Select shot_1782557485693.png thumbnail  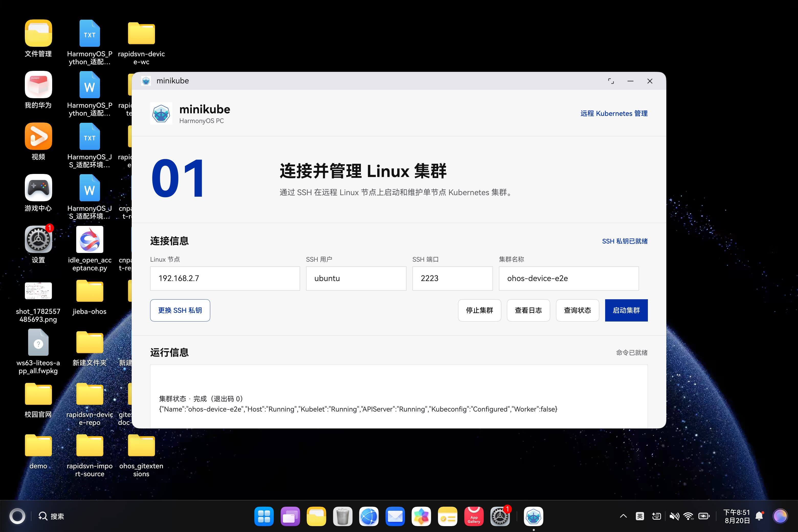(38, 291)
